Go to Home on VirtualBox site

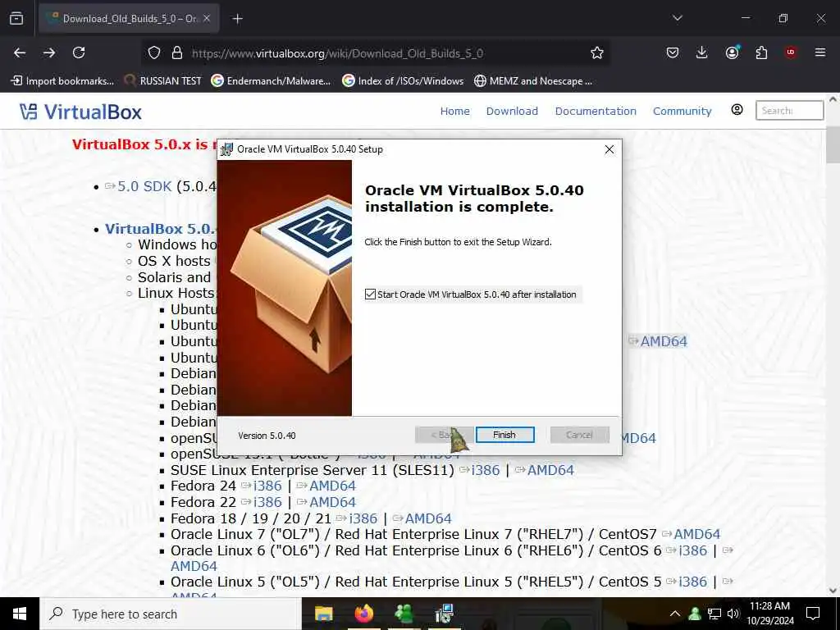[x=454, y=111]
